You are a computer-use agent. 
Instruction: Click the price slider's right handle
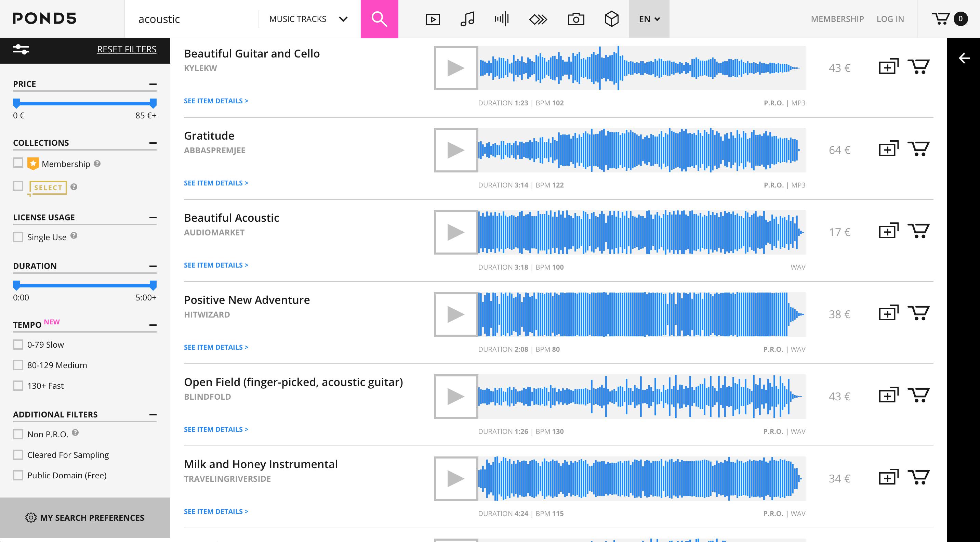pos(153,103)
